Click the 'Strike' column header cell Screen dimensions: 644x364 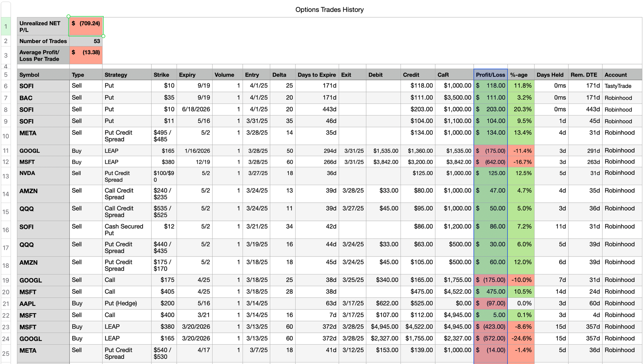(x=164, y=75)
